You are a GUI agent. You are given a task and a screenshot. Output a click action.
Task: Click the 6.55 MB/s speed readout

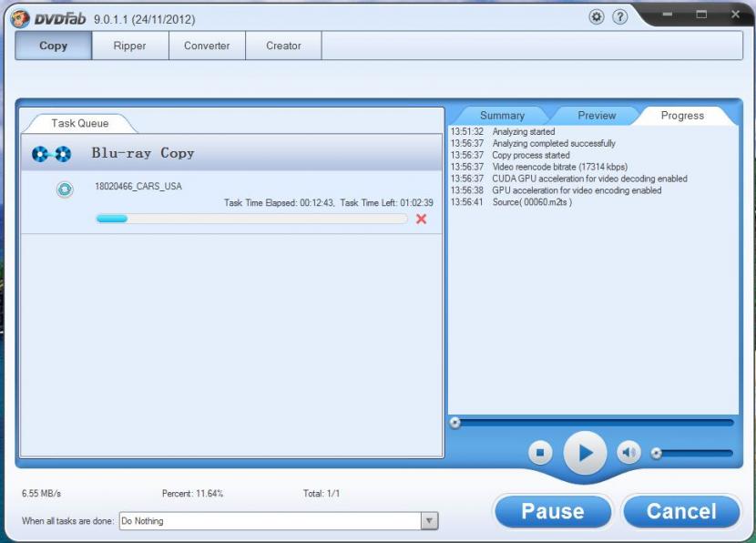[42, 493]
